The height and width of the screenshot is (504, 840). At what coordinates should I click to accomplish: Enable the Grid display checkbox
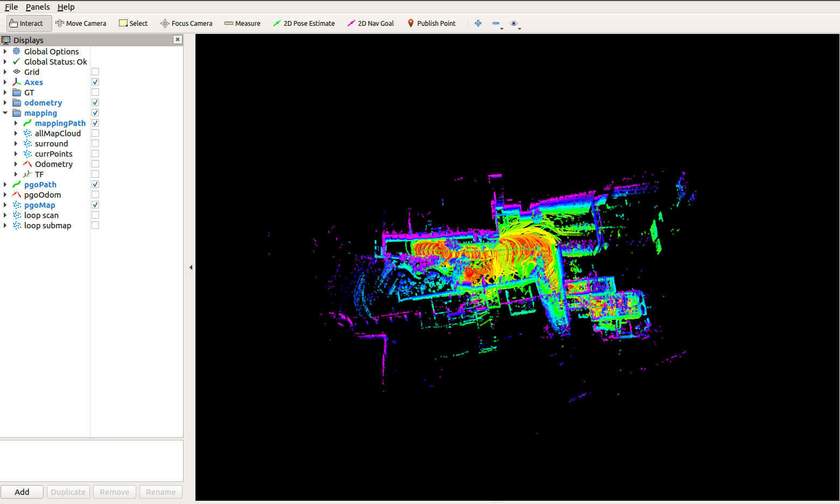95,72
